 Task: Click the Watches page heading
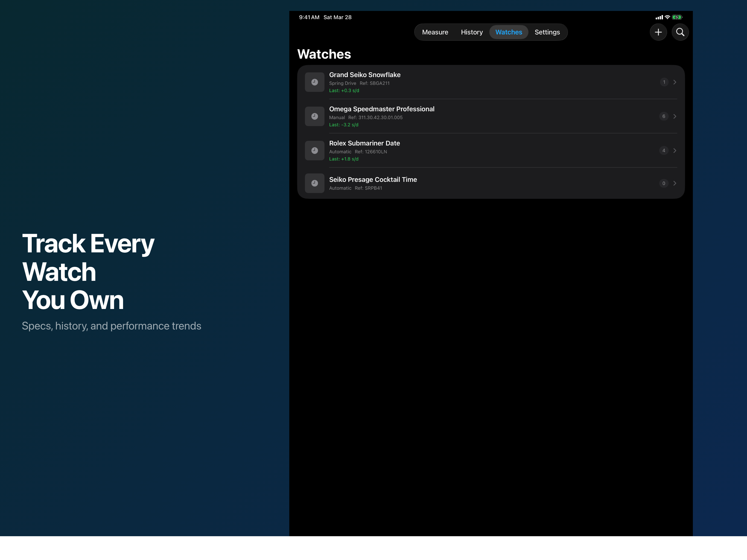tap(324, 54)
